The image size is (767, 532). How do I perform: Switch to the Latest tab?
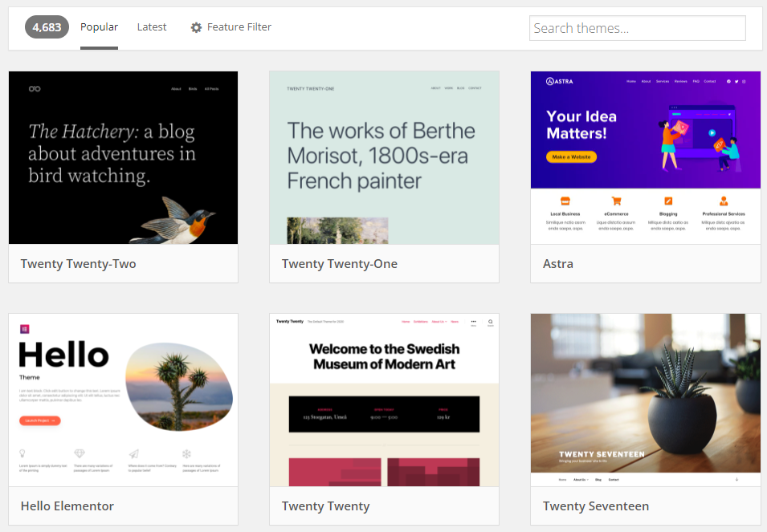(x=151, y=26)
